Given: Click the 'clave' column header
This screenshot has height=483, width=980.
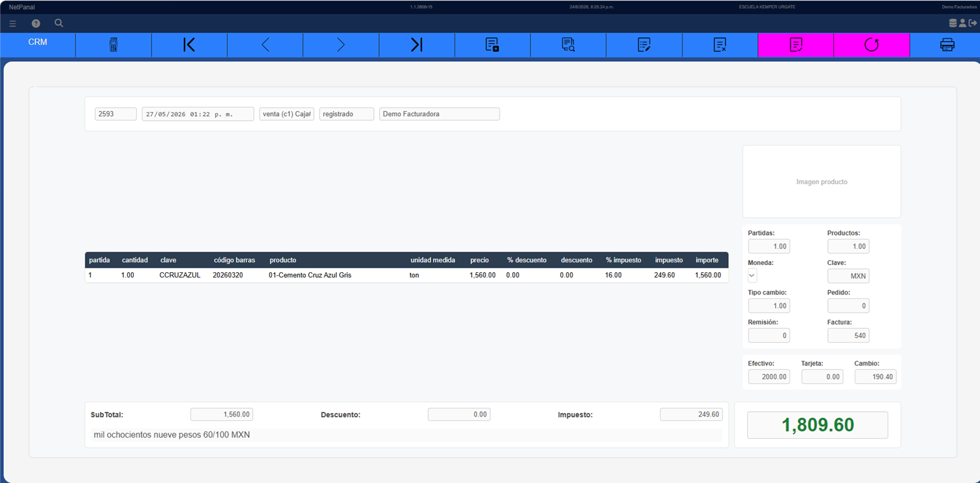Looking at the screenshot, I should (168, 260).
